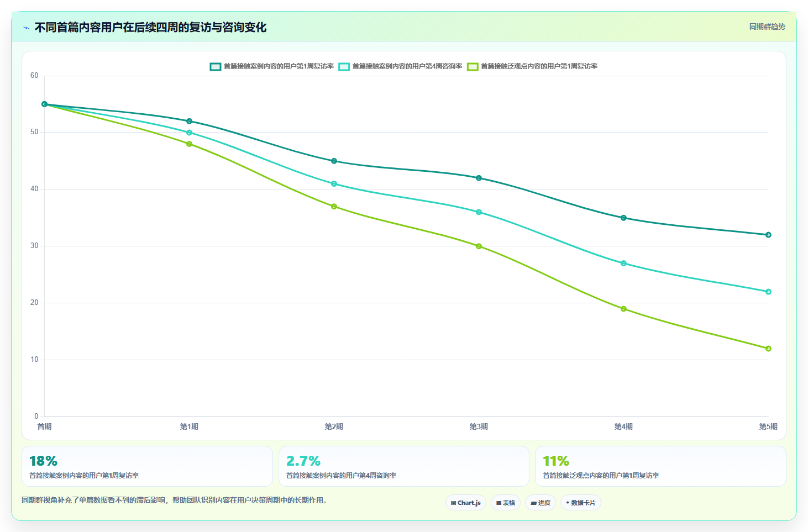Click the x-axis label 第5期
The image size is (808, 532).
click(x=768, y=426)
